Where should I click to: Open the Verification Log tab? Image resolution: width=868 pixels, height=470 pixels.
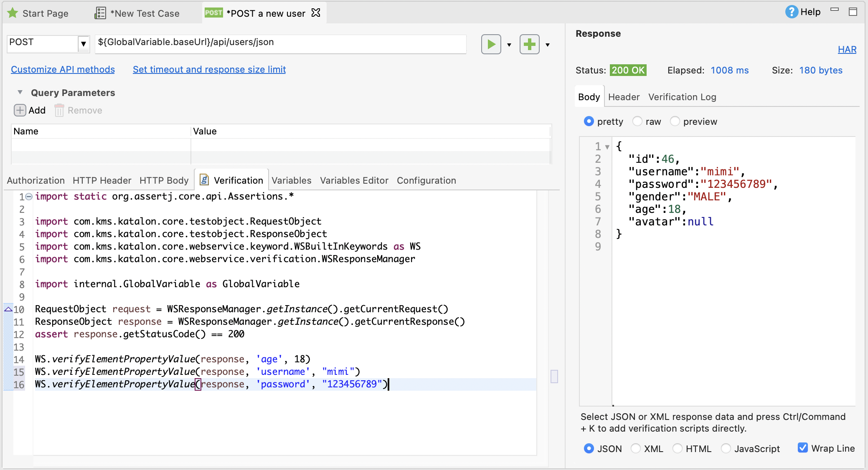tap(682, 97)
